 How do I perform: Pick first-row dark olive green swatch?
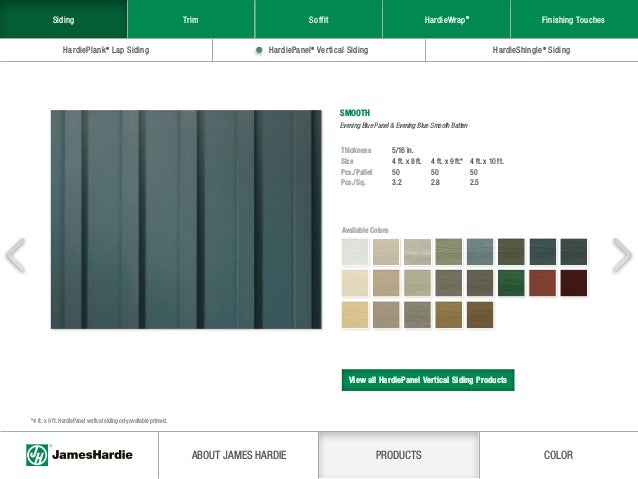click(511, 252)
